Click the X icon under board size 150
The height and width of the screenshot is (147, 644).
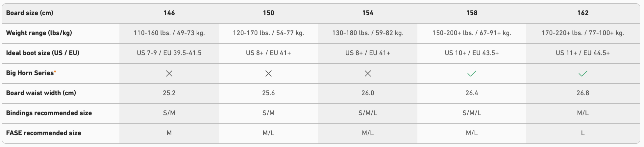click(268, 73)
